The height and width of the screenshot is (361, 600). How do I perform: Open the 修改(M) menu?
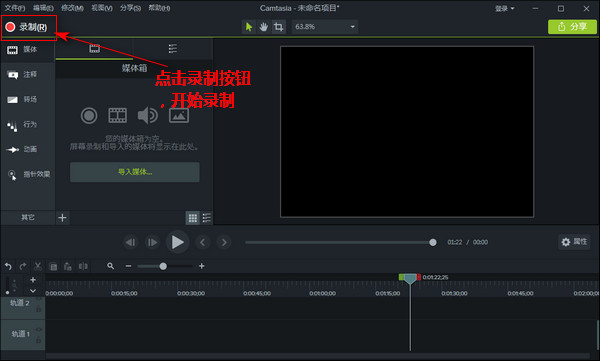click(x=72, y=8)
